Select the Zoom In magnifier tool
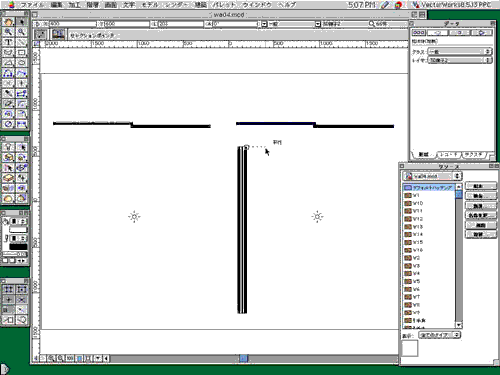Image resolution: width=500 pixels, height=375 pixels. click(9, 32)
